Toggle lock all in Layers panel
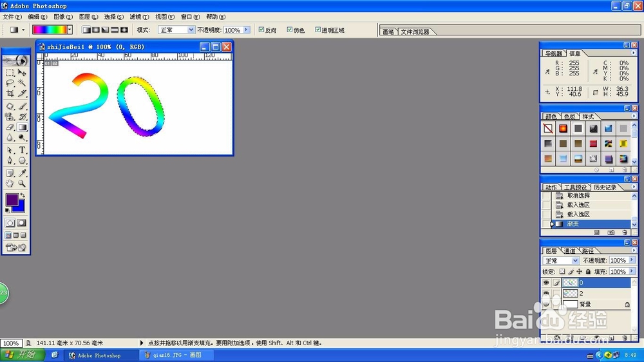Image resolution: width=644 pixels, height=362 pixels. (588, 272)
